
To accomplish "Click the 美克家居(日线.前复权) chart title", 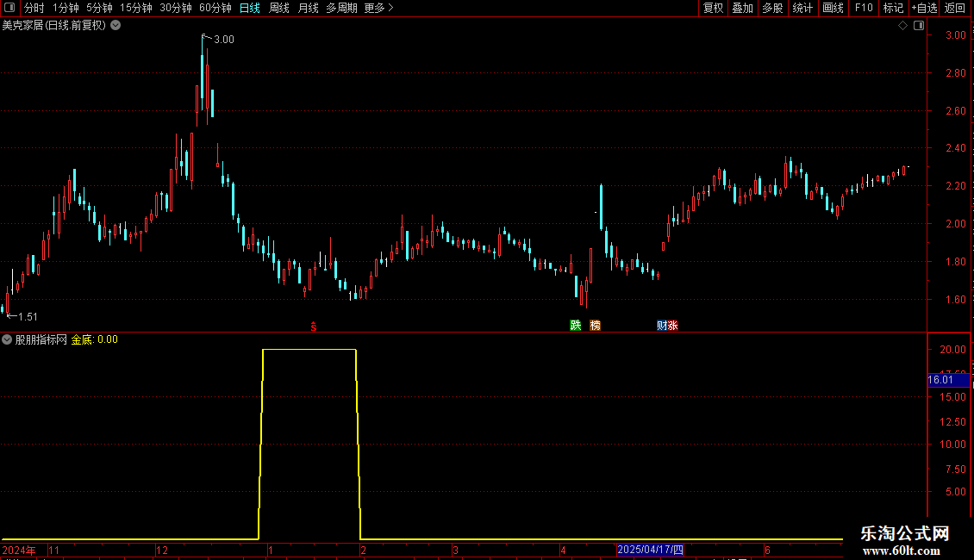I will [54, 26].
